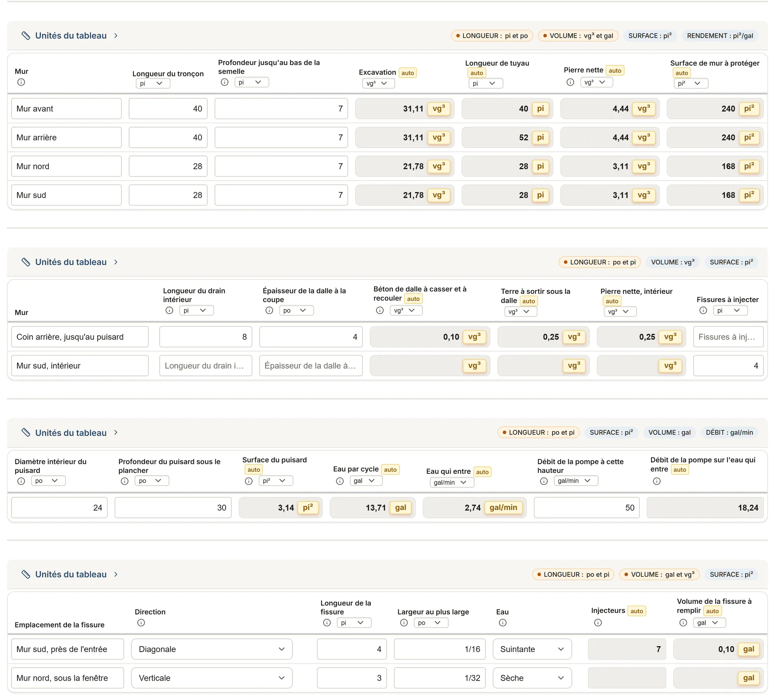Viewport: 775px width, 700px height.
Task: Click info icon under the Direction column header
Action: pos(141,622)
